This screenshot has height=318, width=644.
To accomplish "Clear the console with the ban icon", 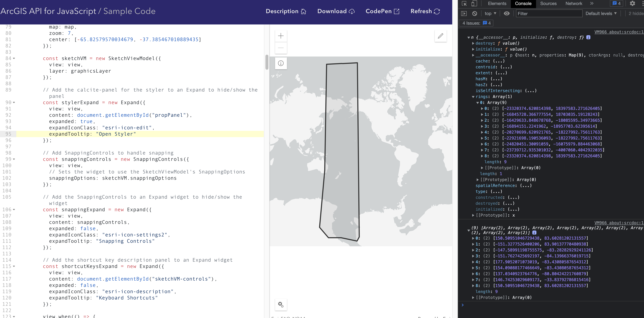I will (x=474, y=14).
